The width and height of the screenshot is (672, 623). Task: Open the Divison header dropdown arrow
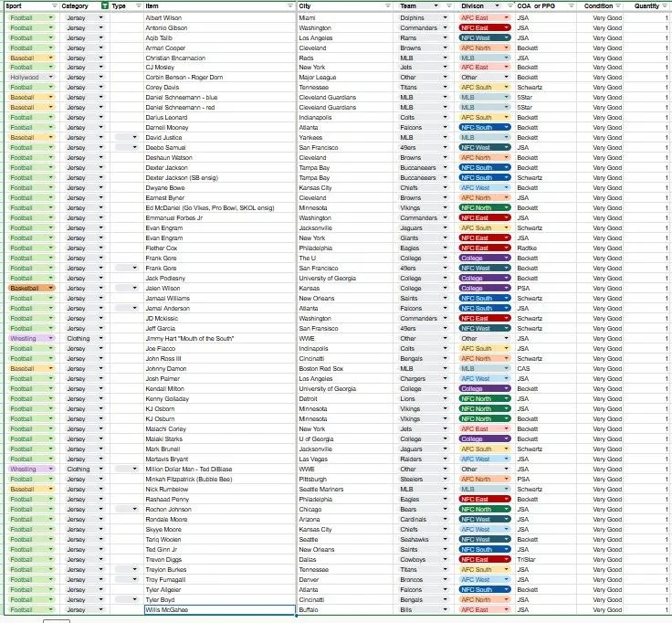pyautogui.click(x=497, y=6)
